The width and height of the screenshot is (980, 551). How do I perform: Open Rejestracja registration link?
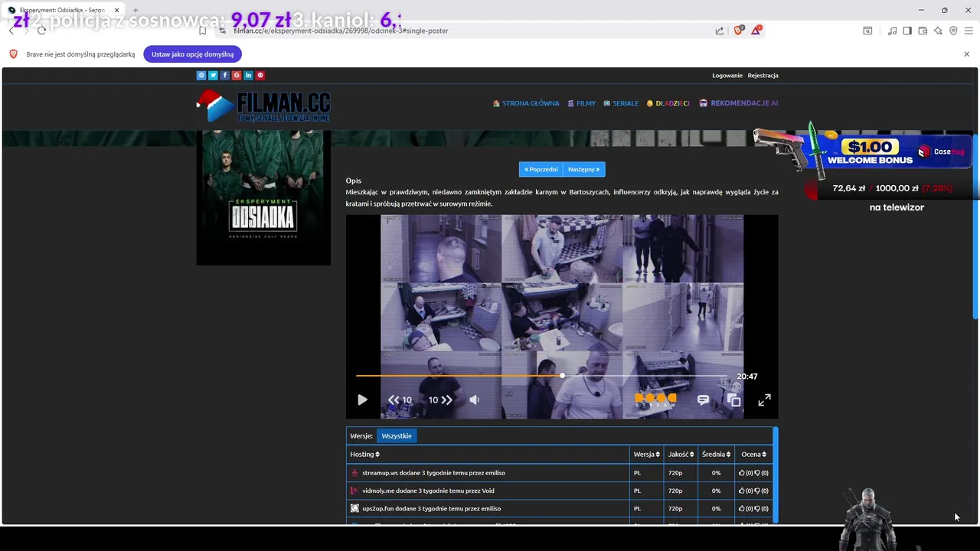click(x=763, y=75)
